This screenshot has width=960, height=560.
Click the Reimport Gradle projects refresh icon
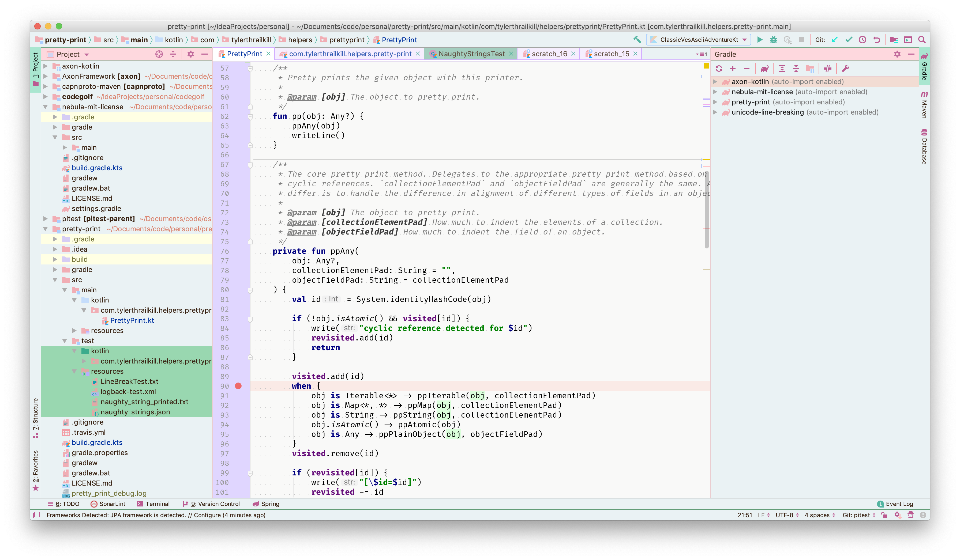tap(719, 69)
